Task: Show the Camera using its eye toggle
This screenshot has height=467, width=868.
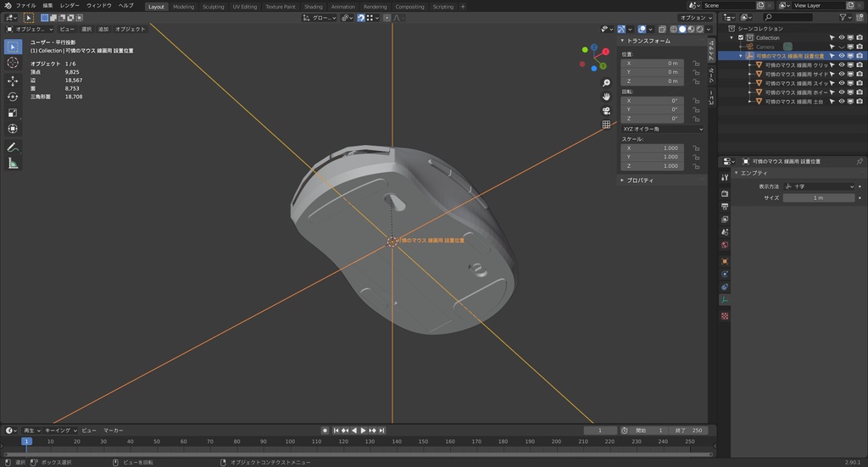Action: [842, 47]
